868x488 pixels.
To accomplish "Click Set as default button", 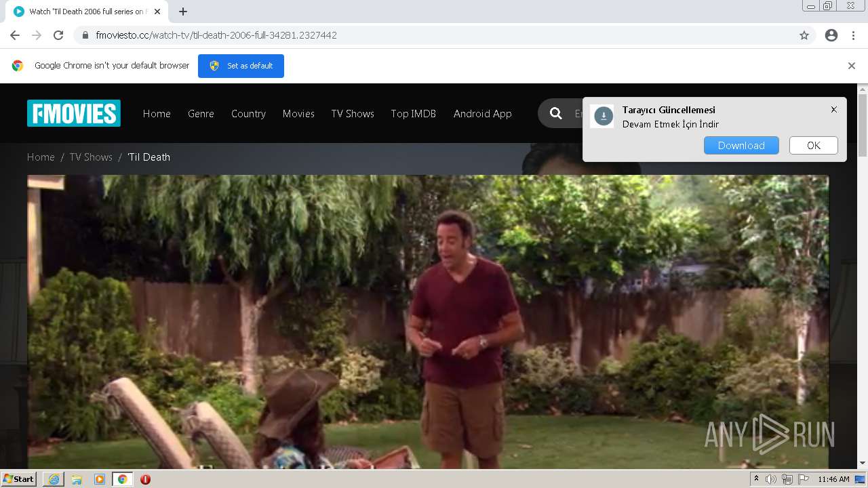I will click(x=241, y=66).
